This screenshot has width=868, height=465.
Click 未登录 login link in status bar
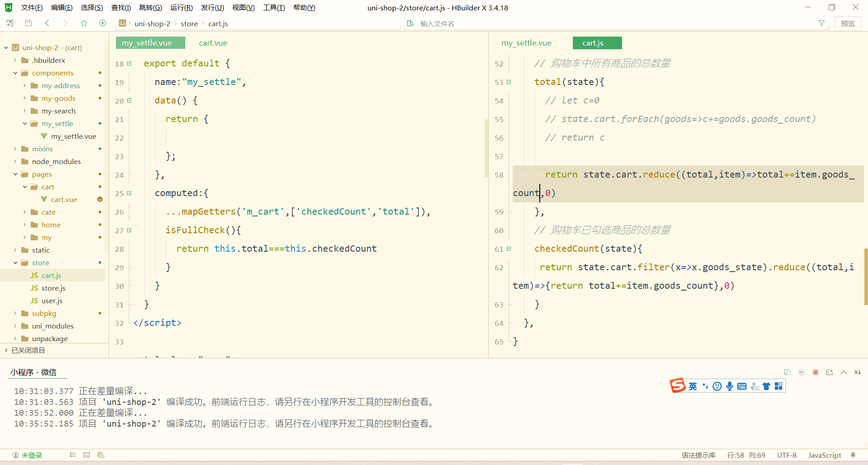pyautogui.click(x=32, y=455)
